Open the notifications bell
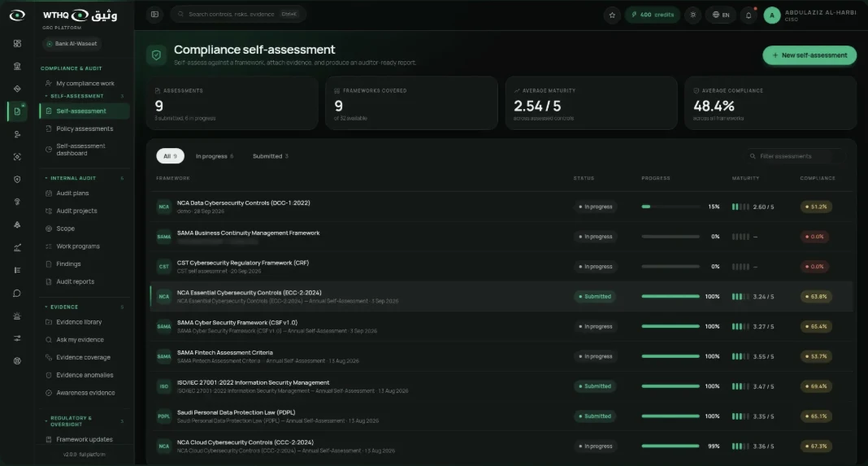This screenshot has height=466, width=868. pyautogui.click(x=749, y=15)
